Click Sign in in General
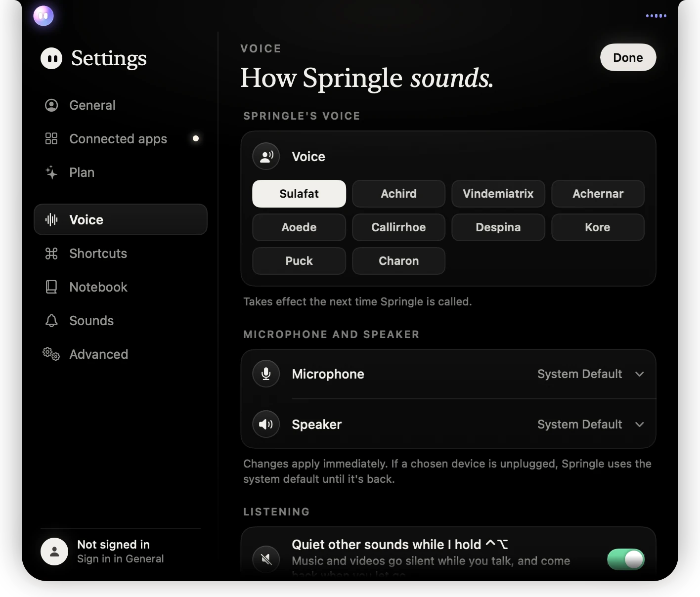The width and height of the screenshot is (700, 597). click(x=120, y=559)
